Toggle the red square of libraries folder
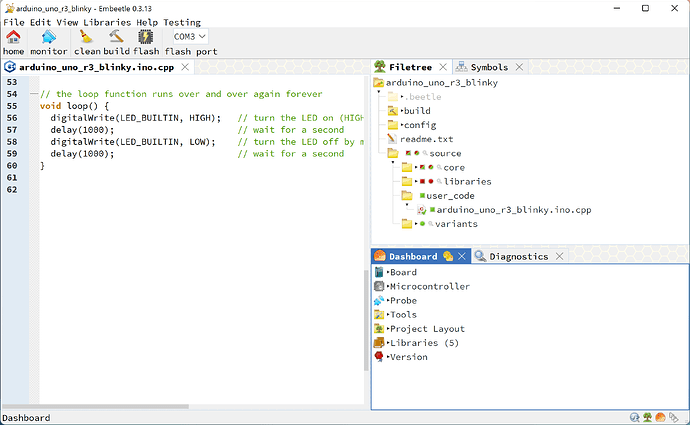This screenshot has width=690, height=425. click(x=422, y=181)
